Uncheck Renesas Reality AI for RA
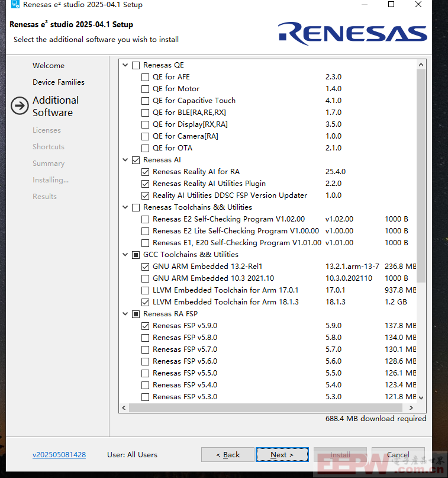 (145, 172)
